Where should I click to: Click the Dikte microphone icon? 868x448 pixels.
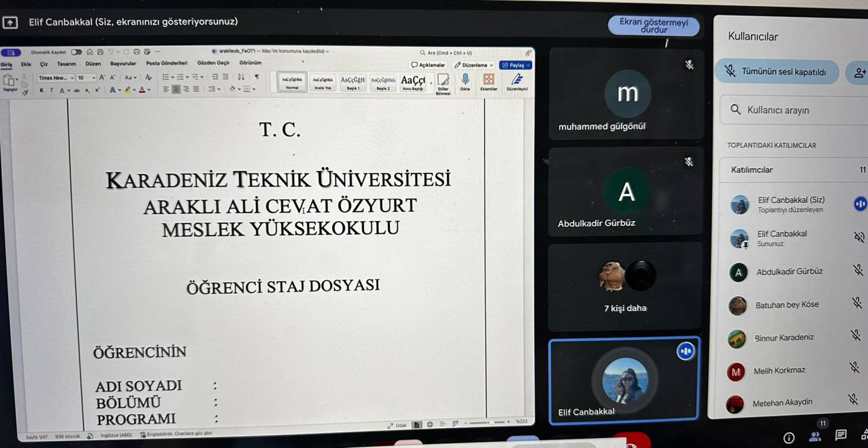click(465, 82)
